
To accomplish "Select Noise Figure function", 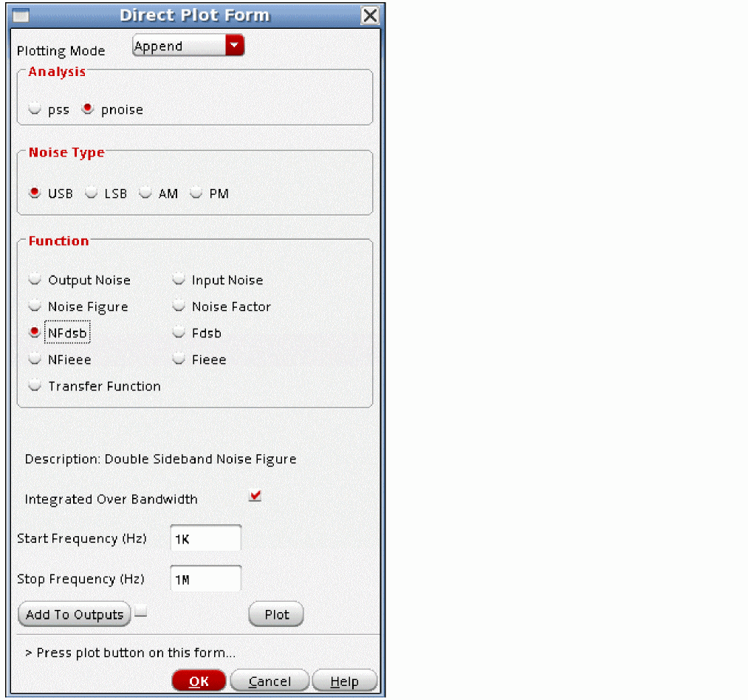I will (35, 306).
